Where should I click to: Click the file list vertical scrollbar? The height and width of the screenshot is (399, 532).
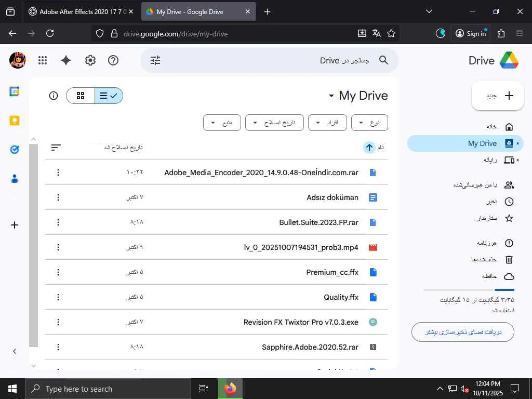[33, 245]
